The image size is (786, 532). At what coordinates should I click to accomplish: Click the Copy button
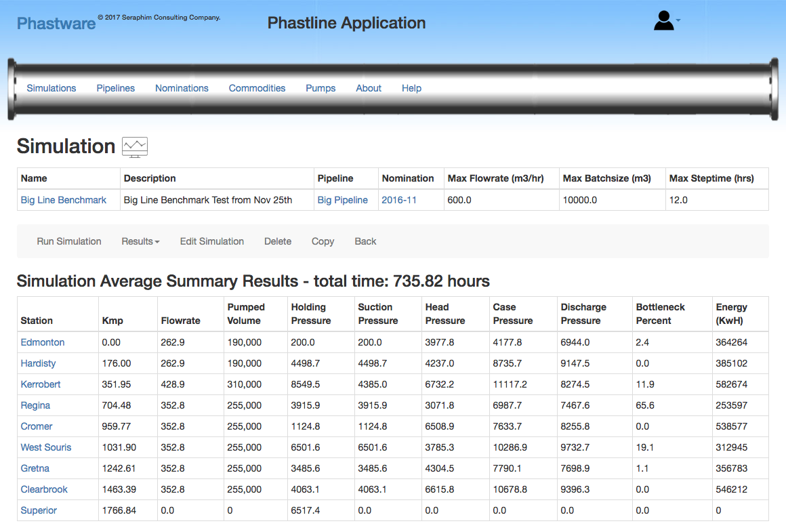[x=323, y=241]
